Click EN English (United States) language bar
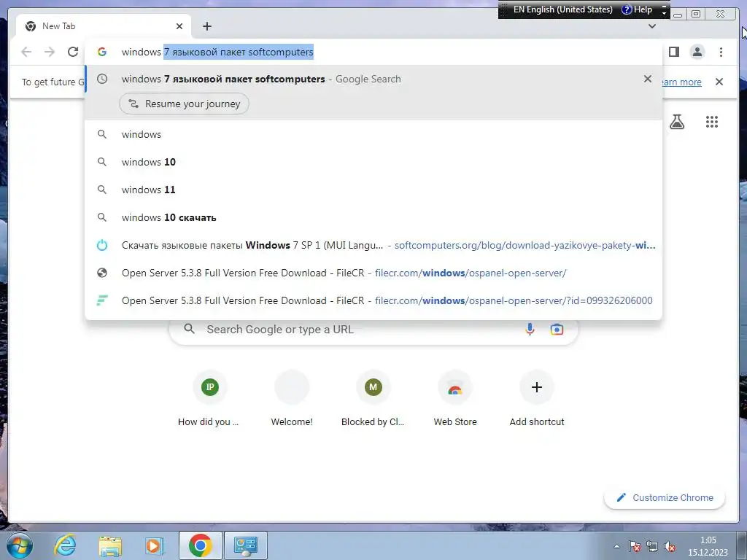Viewport: 747px width, 560px height. click(x=562, y=9)
